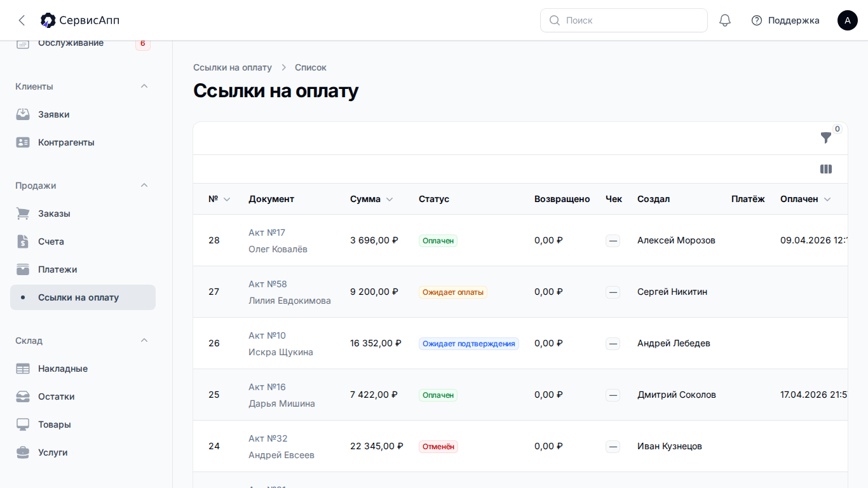Sort by Оплачен column
Image resolution: width=868 pixels, height=488 pixels.
click(805, 199)
